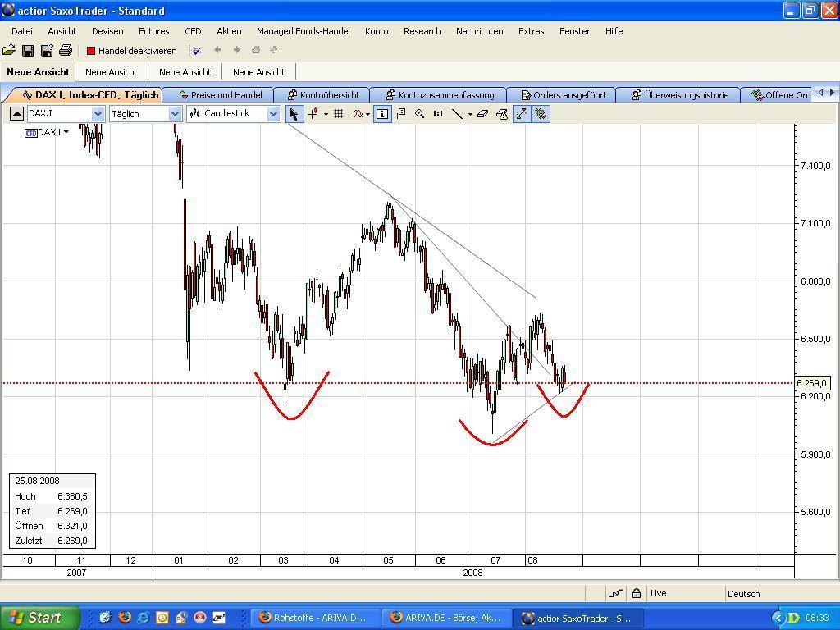Image resolution: width=840 pixels, height=630 pixels.
Task: Expand the DAX.I legend dropdown arrow in the chart
Action: tap(66, 132)
